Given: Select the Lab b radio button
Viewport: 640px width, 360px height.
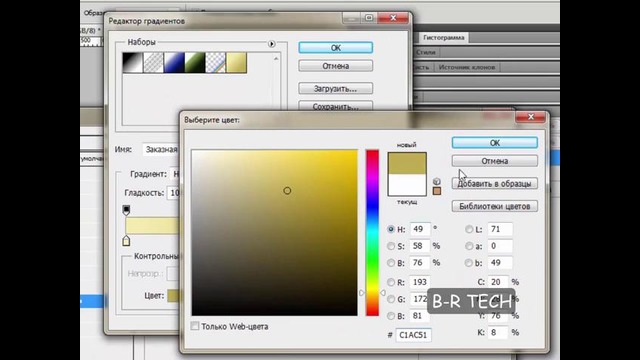Looking at the screenshot, I should [469, 263].
